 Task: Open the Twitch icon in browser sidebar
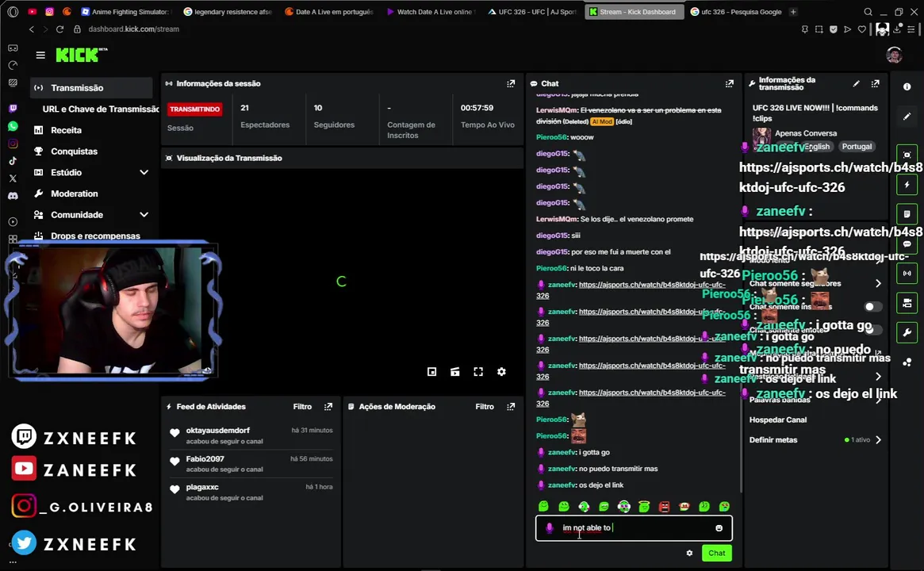pyautogui.click(x=13, y=109)
